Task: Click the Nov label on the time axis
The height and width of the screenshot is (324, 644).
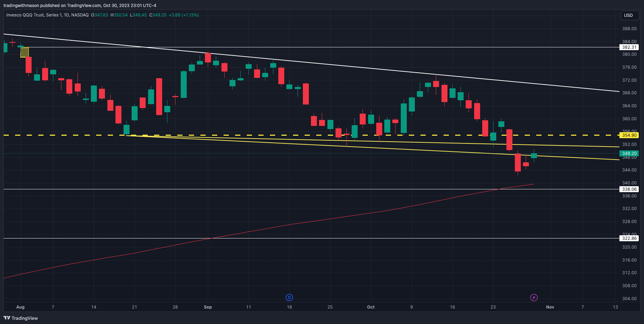Action: tap(550, 307)
